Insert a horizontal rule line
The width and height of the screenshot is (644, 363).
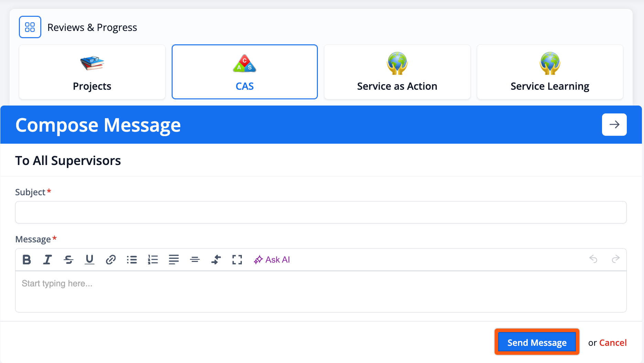tap(195, 260)
